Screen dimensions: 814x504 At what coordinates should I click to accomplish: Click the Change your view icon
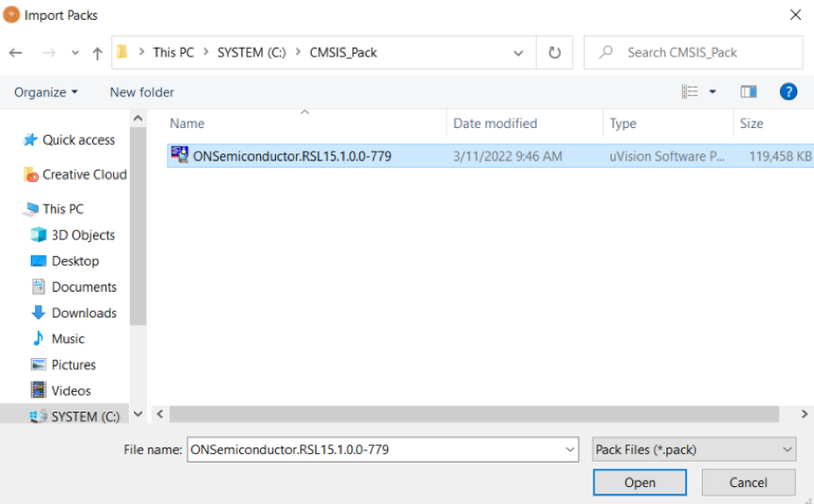point(691,91)
